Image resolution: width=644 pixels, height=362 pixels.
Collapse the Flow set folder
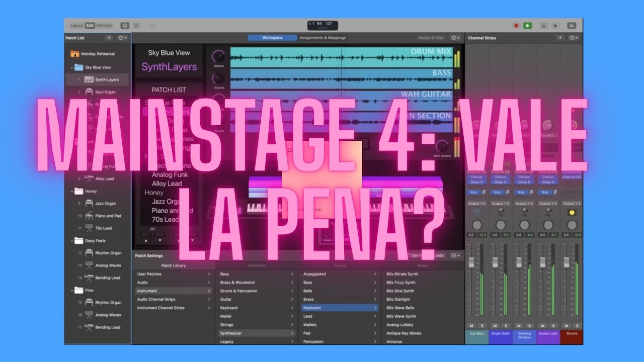[x=71, y=290]
